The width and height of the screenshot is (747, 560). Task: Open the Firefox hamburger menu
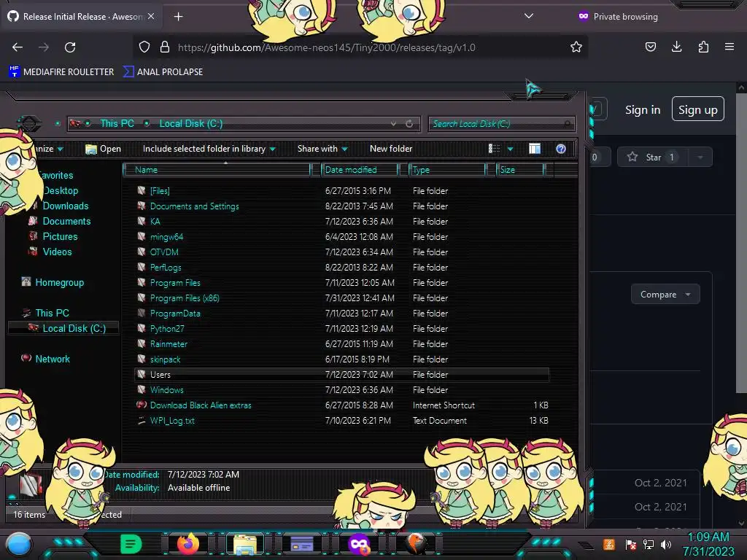pyautogui.click(x=729, y=47)
